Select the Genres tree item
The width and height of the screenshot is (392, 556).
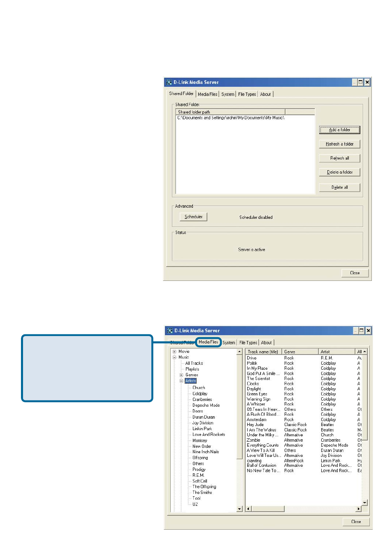(x=192, y=375)
